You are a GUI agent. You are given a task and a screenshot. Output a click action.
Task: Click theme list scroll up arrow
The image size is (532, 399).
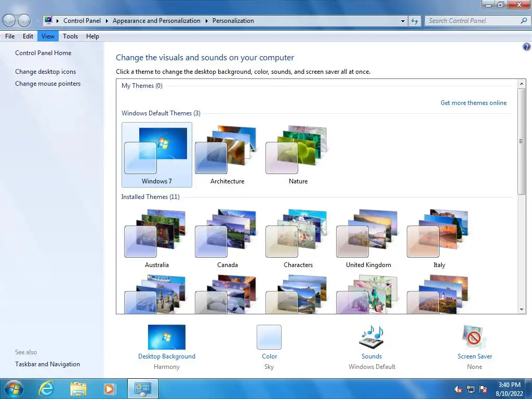tap(522, 84)
